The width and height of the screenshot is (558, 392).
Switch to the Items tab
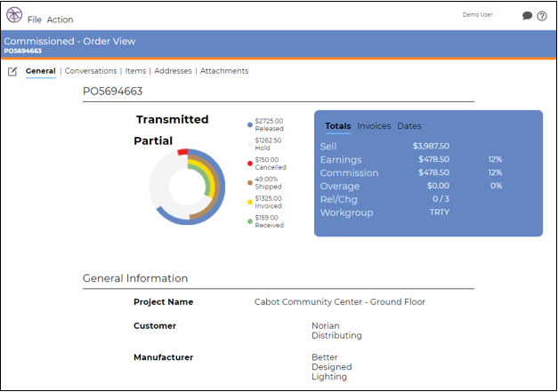(x=135, y=71)
